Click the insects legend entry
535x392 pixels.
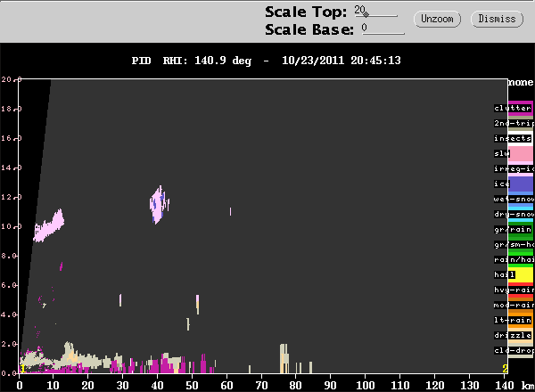coord(514,138)
